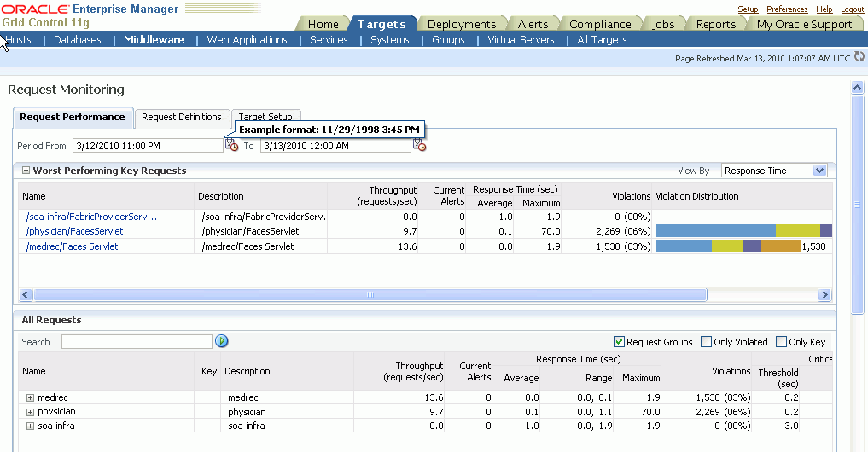
Task: Open the To date calendar picker icon
Action: [419, 146]
